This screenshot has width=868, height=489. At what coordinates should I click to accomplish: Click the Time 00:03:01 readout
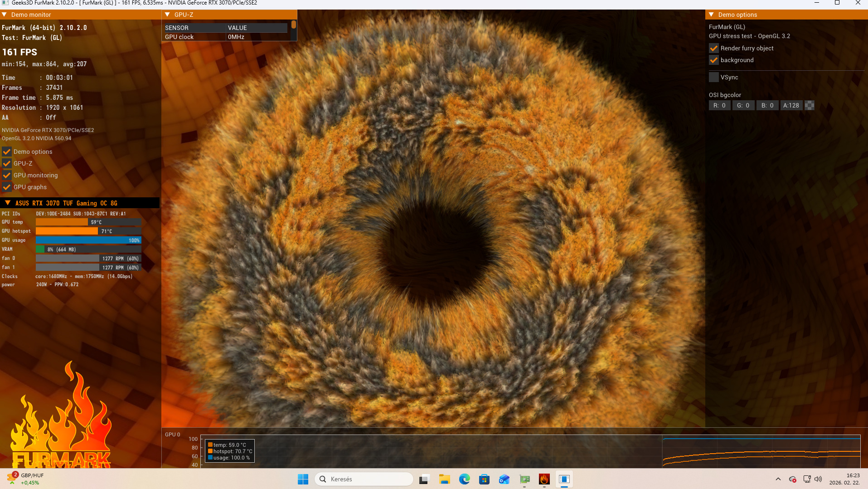37,78
